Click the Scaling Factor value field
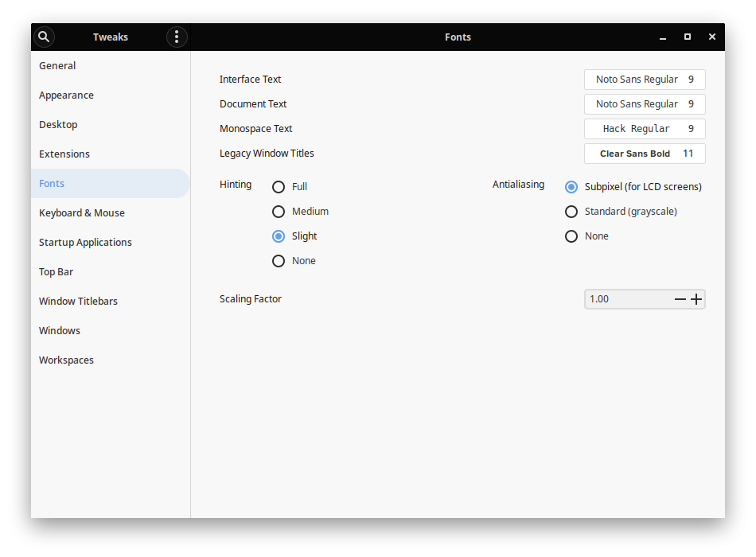Viewport: 756px width, 557px height. 625,299
